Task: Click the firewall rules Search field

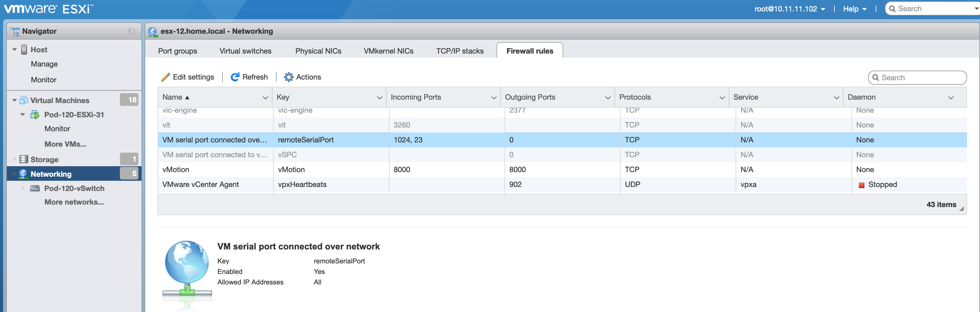Action: tap(921, 78)
